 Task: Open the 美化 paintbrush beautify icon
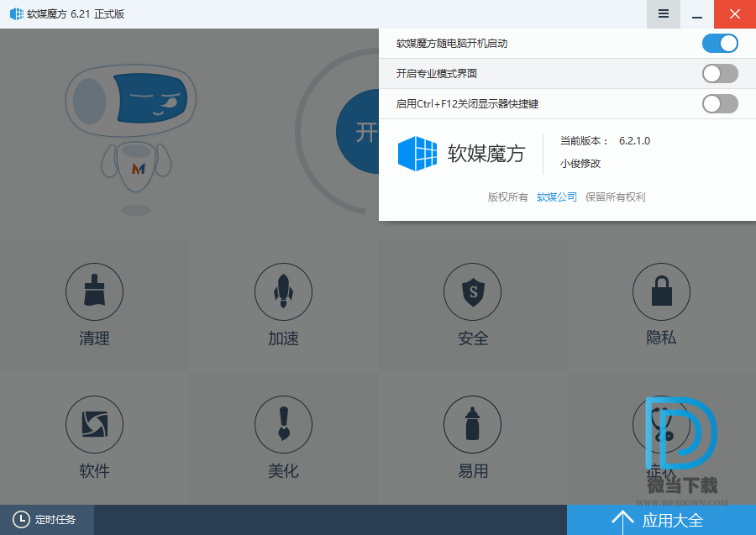(x=284, y=425)
